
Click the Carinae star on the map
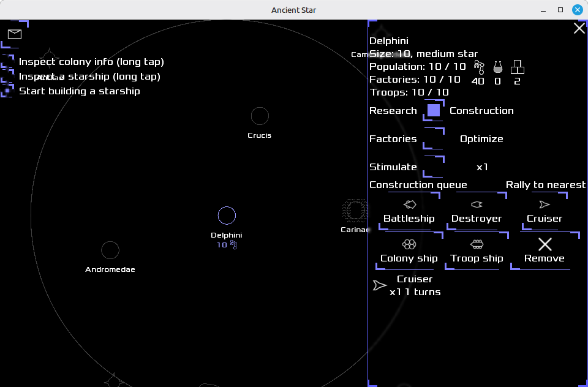click(354, 211)
